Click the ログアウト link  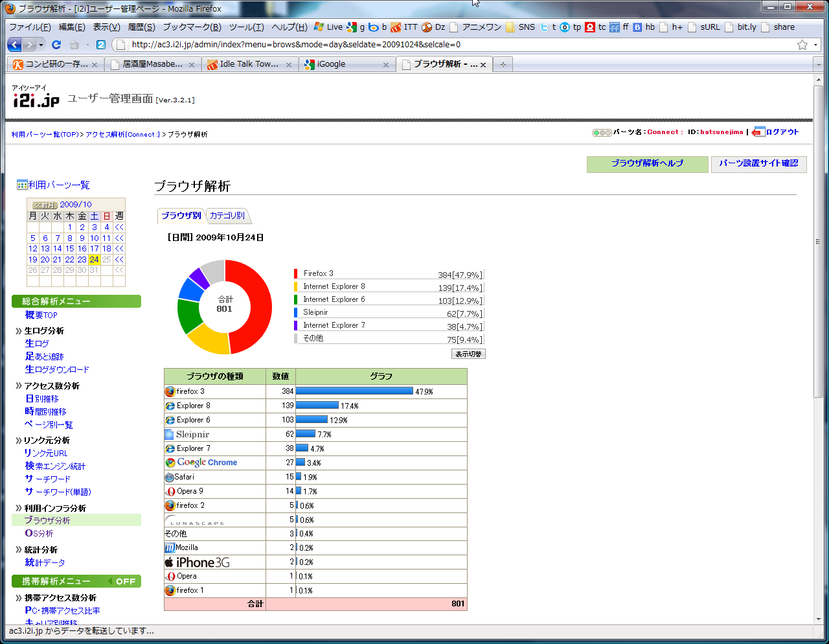click(782, 132)
